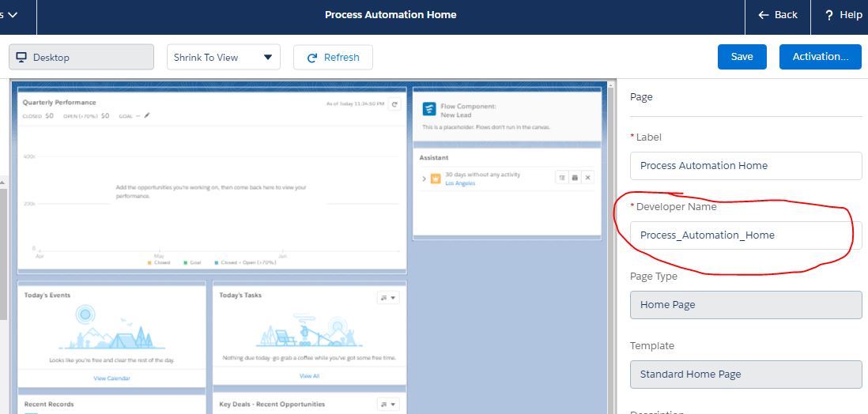Open the top-left header menu chevron
This screenshot has width=868, height=414.
[x=12, y=15]
